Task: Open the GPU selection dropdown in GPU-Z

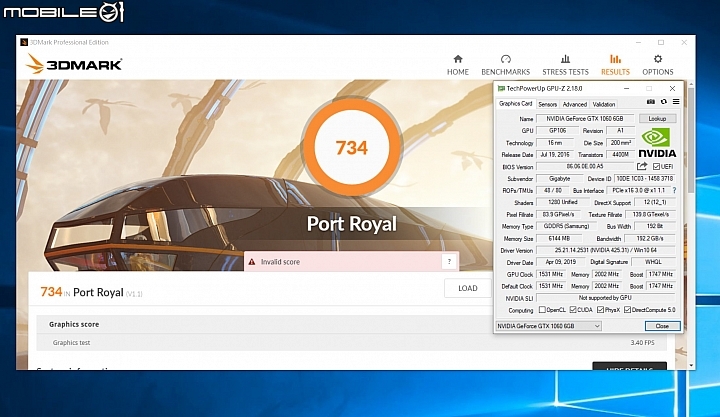Action: tap(549, 326)
